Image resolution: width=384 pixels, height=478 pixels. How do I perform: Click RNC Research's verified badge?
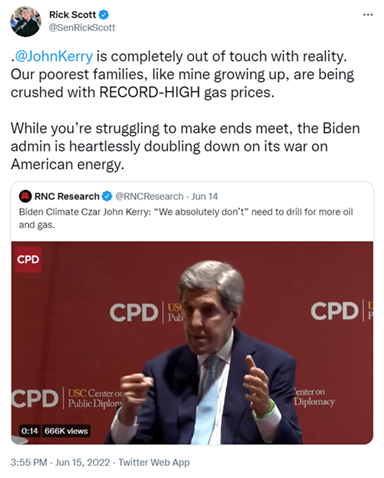point(107,196)
